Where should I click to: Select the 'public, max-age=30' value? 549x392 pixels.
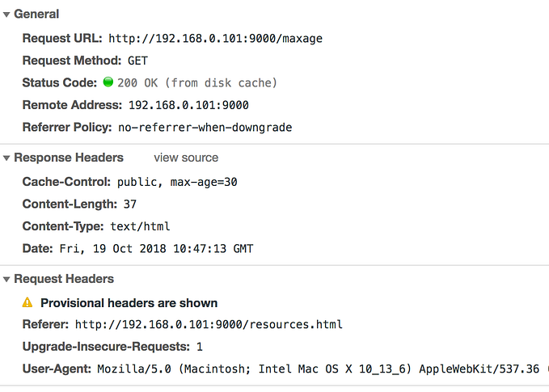pos(177,182)
